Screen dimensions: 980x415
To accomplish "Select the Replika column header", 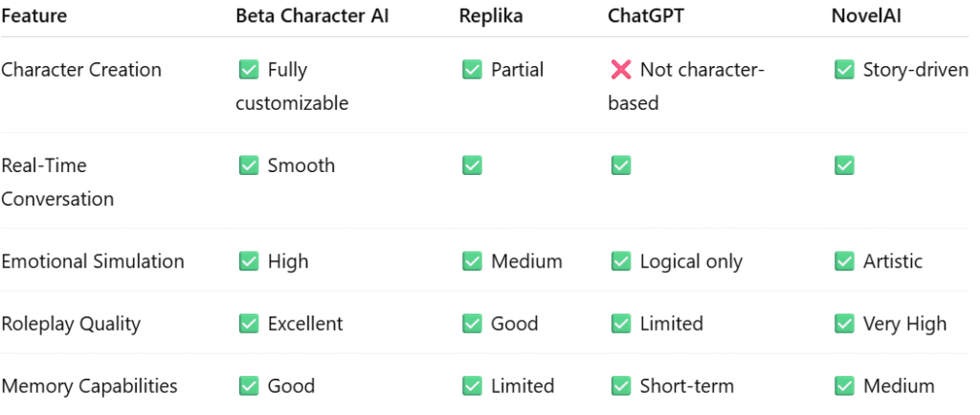I will coord(491,16).
